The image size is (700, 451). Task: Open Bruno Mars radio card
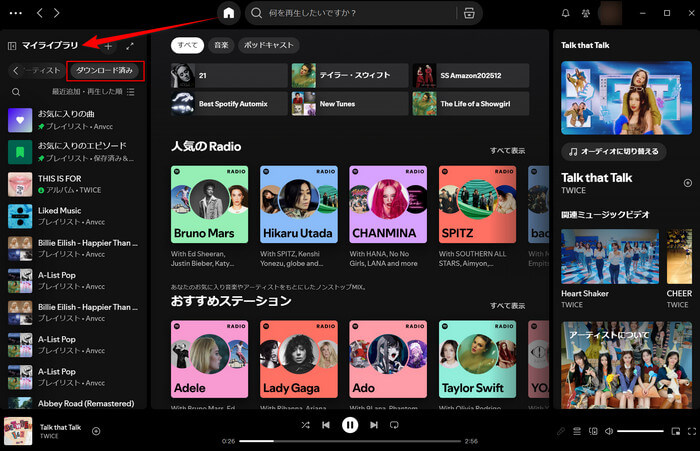point(209,217)
